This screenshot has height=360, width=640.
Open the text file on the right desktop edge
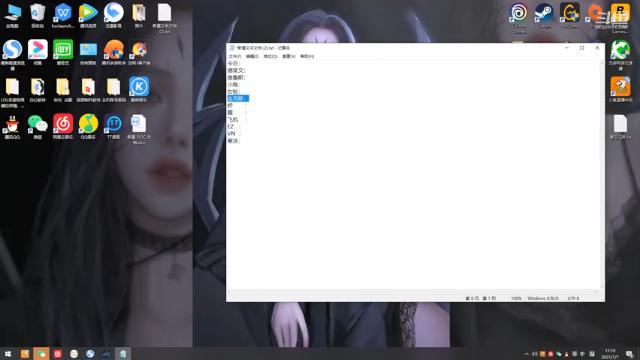pyautogui.click(x=620, y=127)
